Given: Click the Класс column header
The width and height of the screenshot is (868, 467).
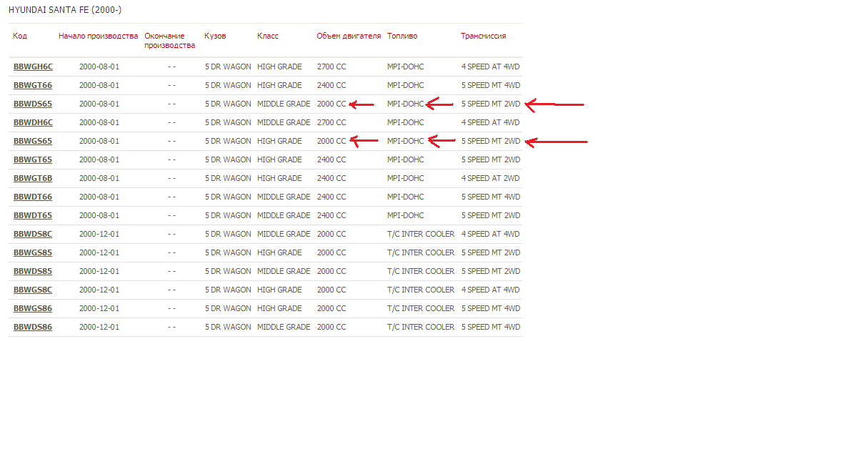Looking at the screenshot, I should click(x=268, y=36).
